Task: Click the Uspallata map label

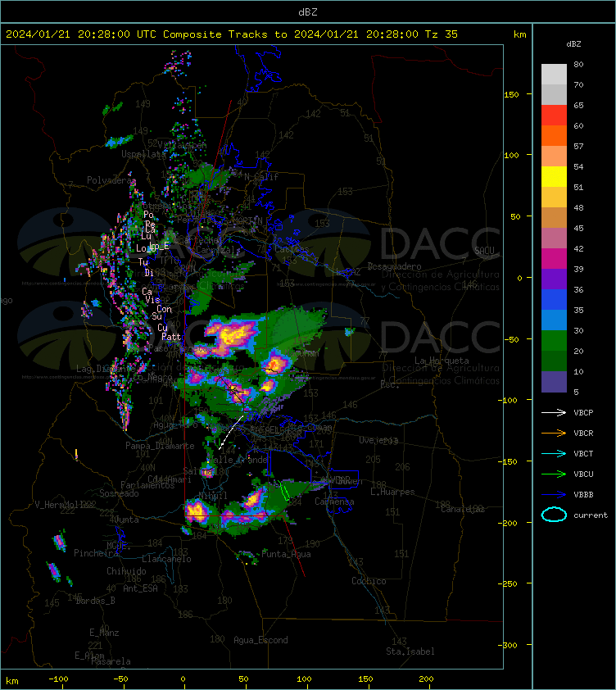Action: pos(143,154)
